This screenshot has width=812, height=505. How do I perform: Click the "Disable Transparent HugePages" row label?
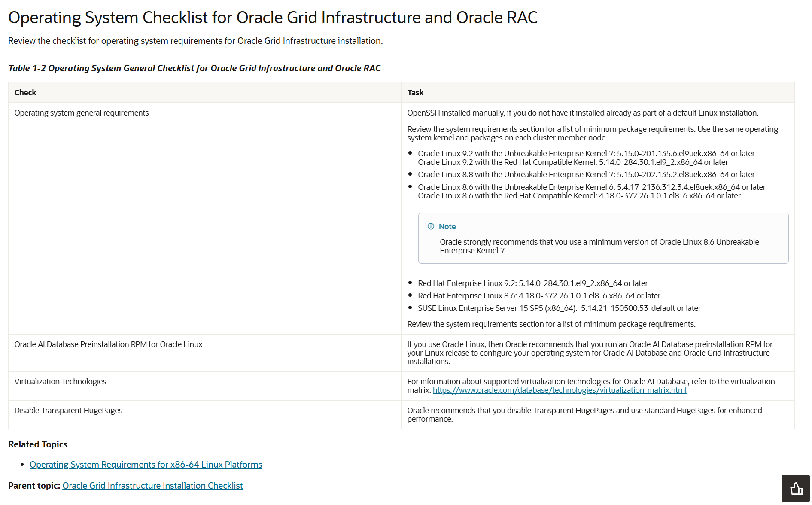click(68, 411)
